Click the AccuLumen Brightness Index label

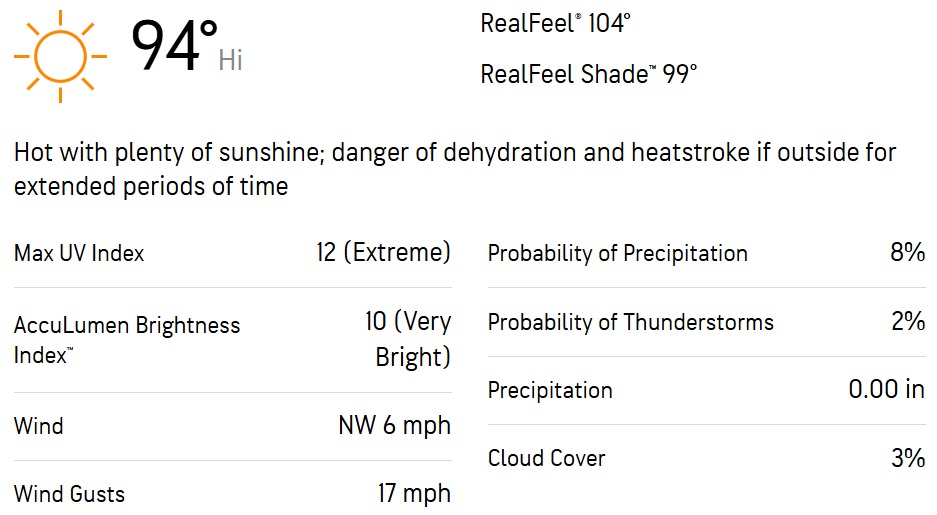pyautogui.click(x=127, y=340)
